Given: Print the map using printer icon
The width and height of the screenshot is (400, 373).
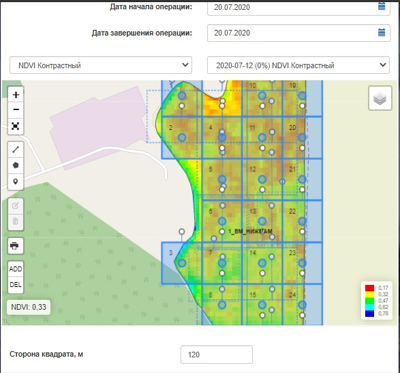Looking at the screenshot, I should click(x=15, y=246).
